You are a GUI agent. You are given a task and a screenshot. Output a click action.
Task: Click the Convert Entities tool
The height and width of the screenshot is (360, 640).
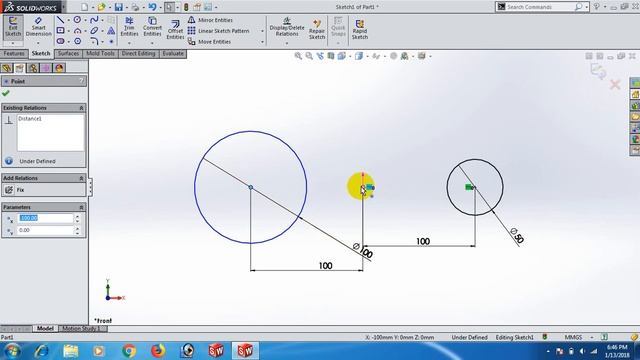(152, 27)
